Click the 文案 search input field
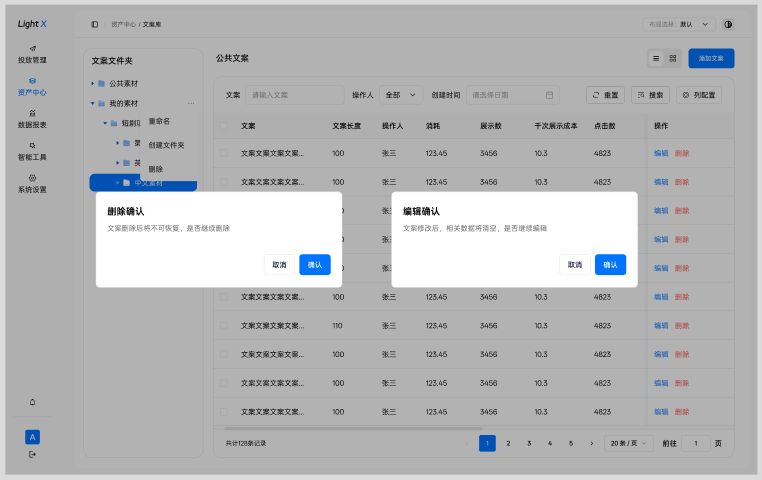 point(295,95)
